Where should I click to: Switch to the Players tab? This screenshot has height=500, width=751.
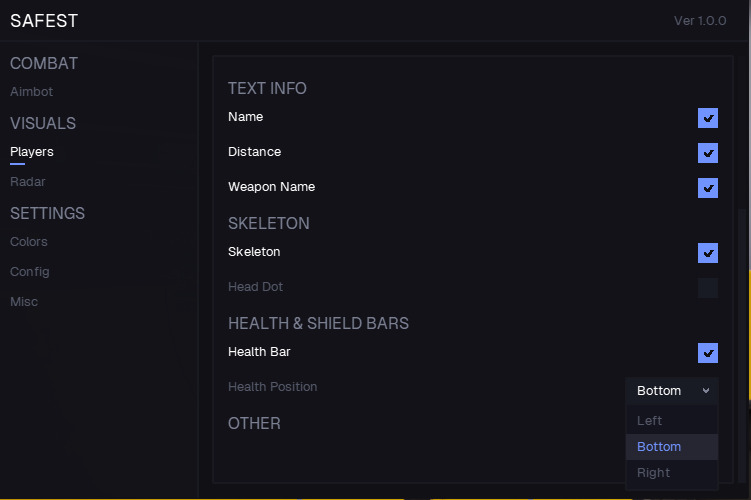click(32, 152)
